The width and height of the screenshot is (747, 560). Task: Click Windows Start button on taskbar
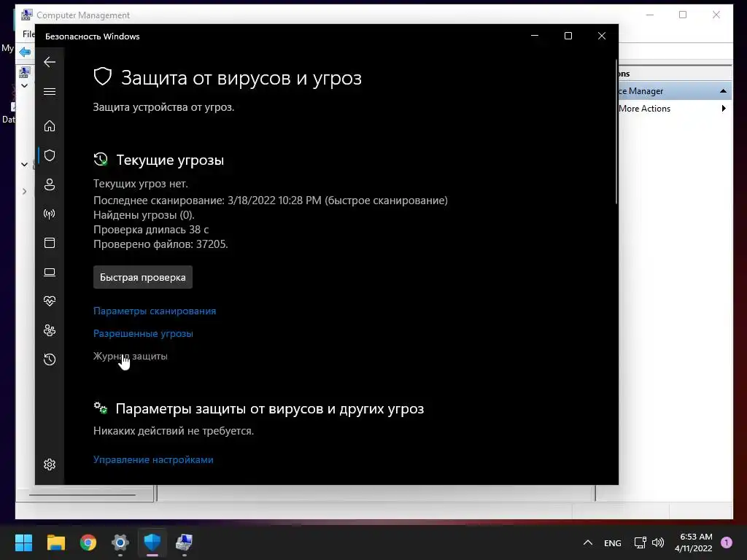[23, 542]
